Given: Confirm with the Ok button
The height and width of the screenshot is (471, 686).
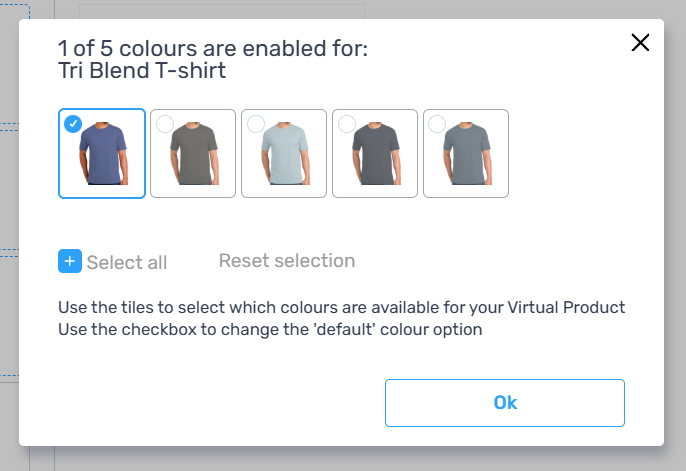Looking at the screenshot, I should point(505,403).
